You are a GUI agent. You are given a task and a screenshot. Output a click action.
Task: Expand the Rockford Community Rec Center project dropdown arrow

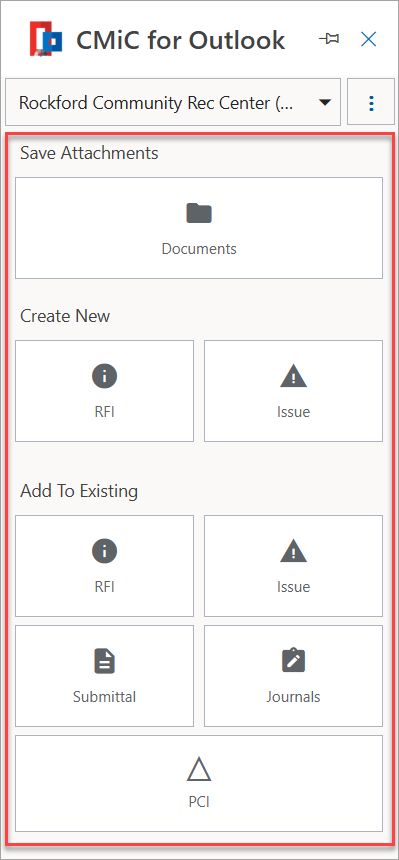tap(325, 103)
